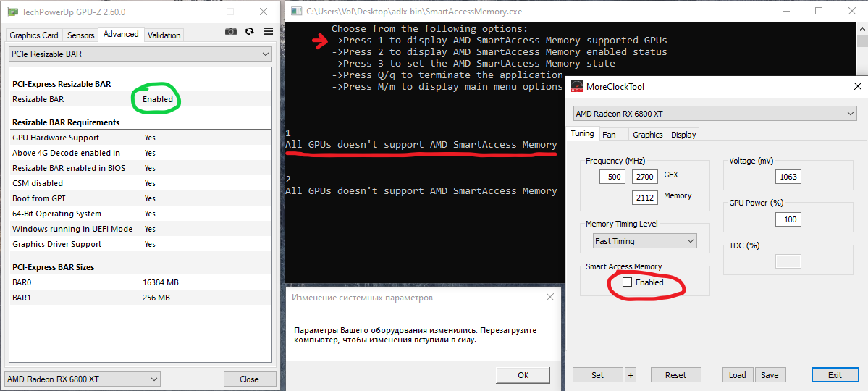This screenshot has height=391, width=868.
Task: Click Voltage field showing 1063
Action: 788,177
